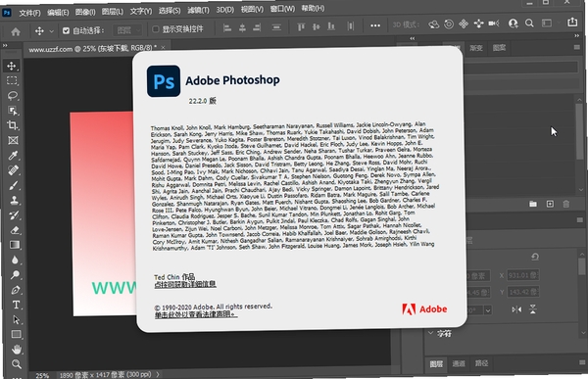
Task: Select the Gradient tool
Action: coord(15,245)
